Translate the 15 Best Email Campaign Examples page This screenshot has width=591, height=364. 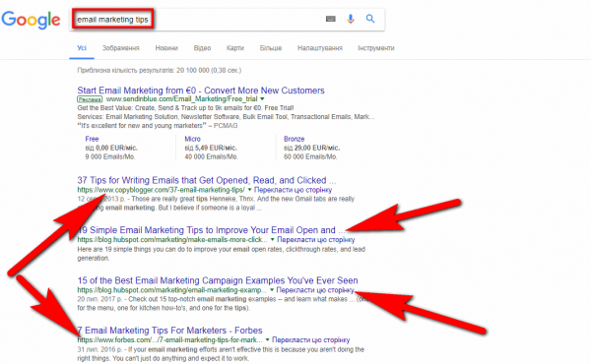315,290
